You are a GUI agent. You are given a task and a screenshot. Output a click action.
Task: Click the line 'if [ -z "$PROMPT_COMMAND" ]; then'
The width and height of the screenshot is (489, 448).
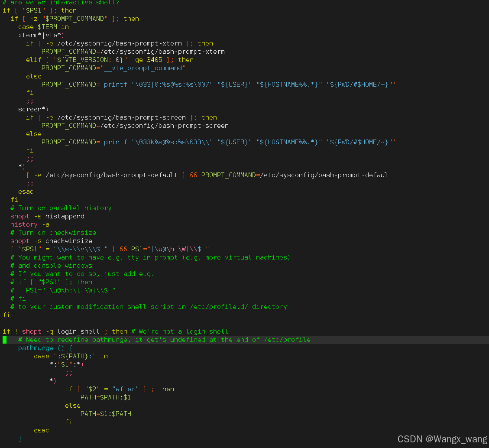(x=74, y=19)
